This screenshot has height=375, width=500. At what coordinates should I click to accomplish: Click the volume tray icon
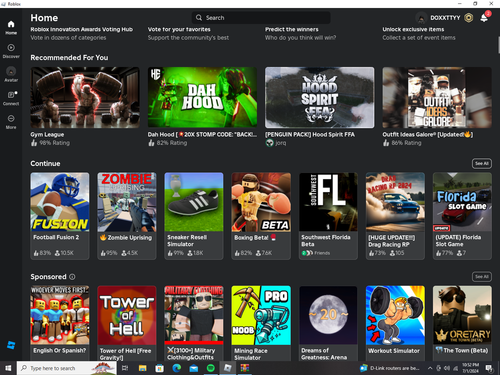coord(447,368)
